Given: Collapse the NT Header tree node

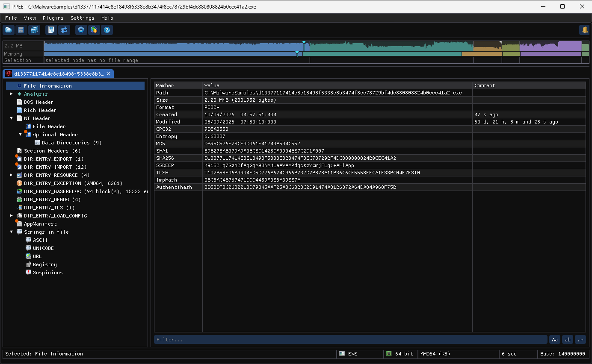Looking at the screenshot, I should (12, 118).
